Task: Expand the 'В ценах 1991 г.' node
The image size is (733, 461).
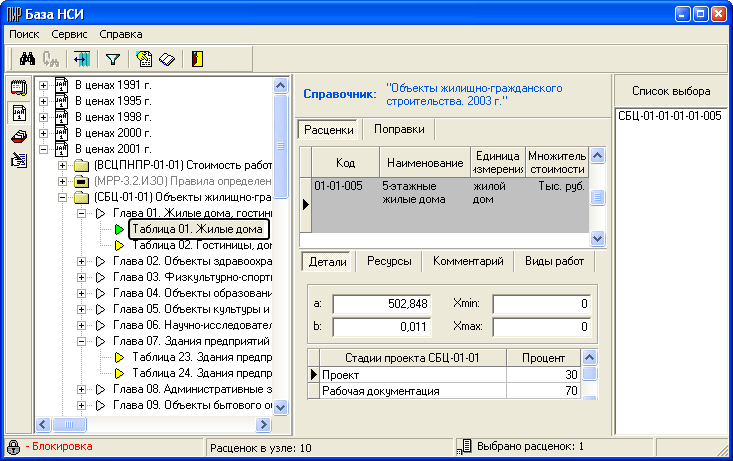Action: [43, 85]
